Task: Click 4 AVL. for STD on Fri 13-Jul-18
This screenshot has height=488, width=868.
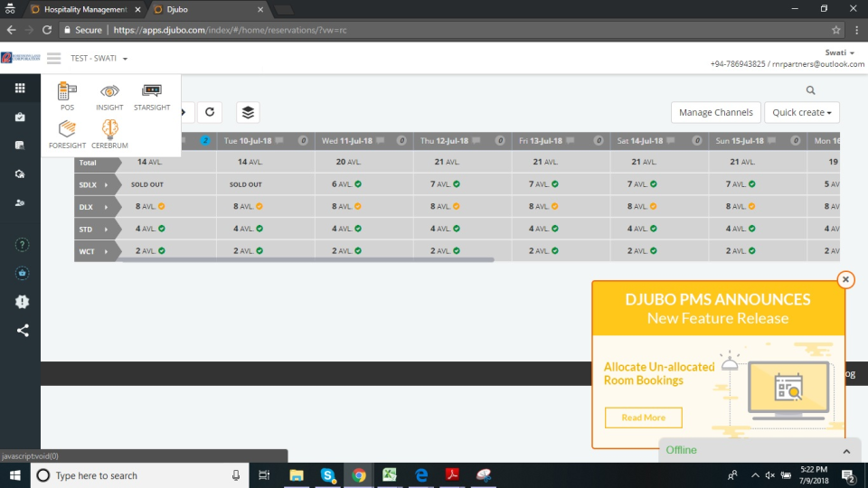Action: coord(543,229)
